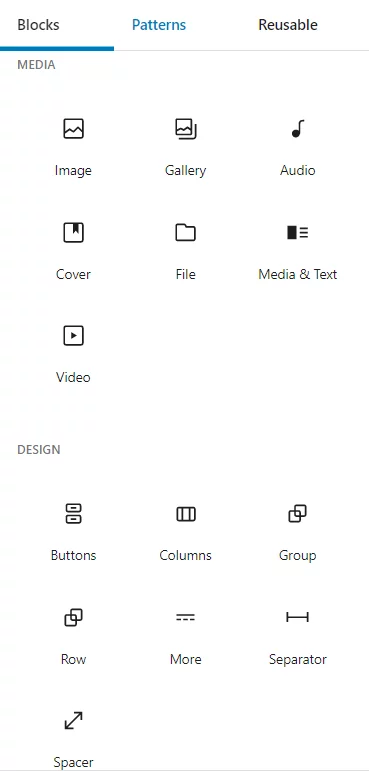
Task: Click the Separator text label
Action: pyautogui.click(x=298, y=659)
